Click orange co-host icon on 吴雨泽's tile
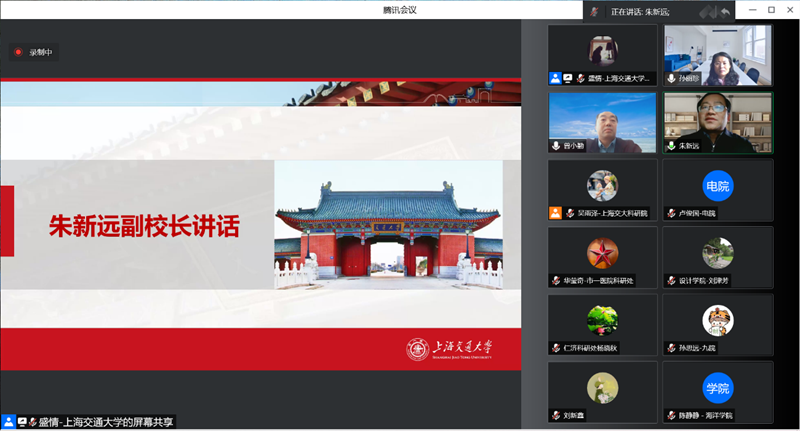 point(555,213)
